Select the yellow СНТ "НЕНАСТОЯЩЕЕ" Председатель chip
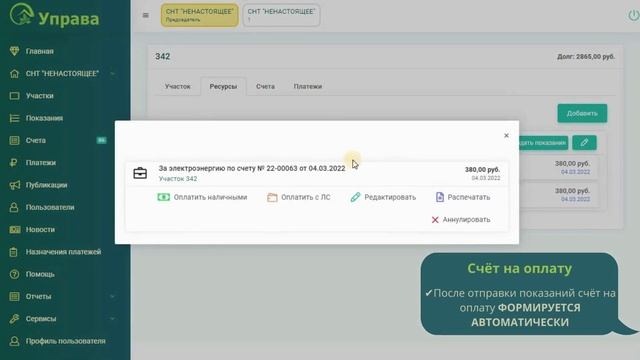 pos(199,15)
